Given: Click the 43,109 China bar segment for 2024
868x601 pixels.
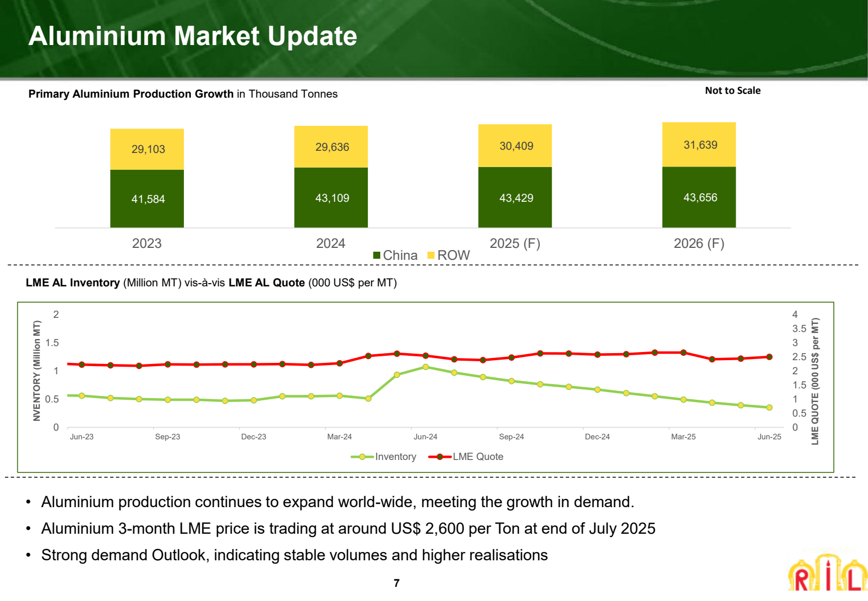Looking at the screenshot, I should click(x=331, y=197).
